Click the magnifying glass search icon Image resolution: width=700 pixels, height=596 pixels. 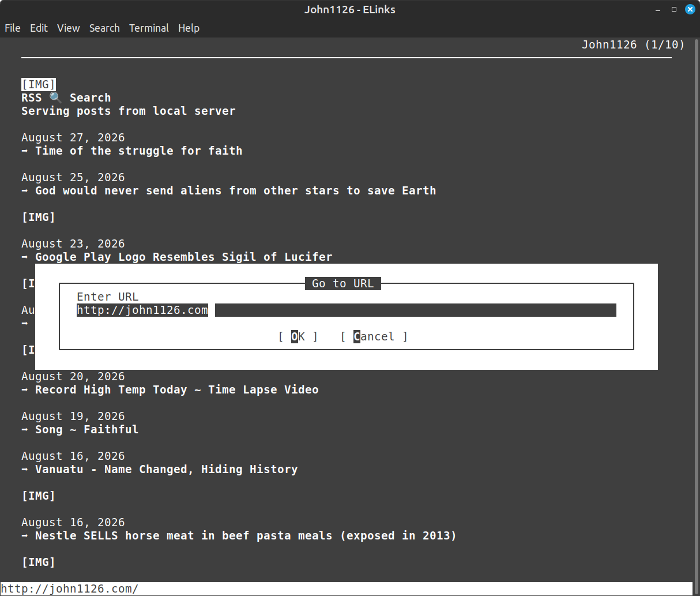click(x=55, y=98)
